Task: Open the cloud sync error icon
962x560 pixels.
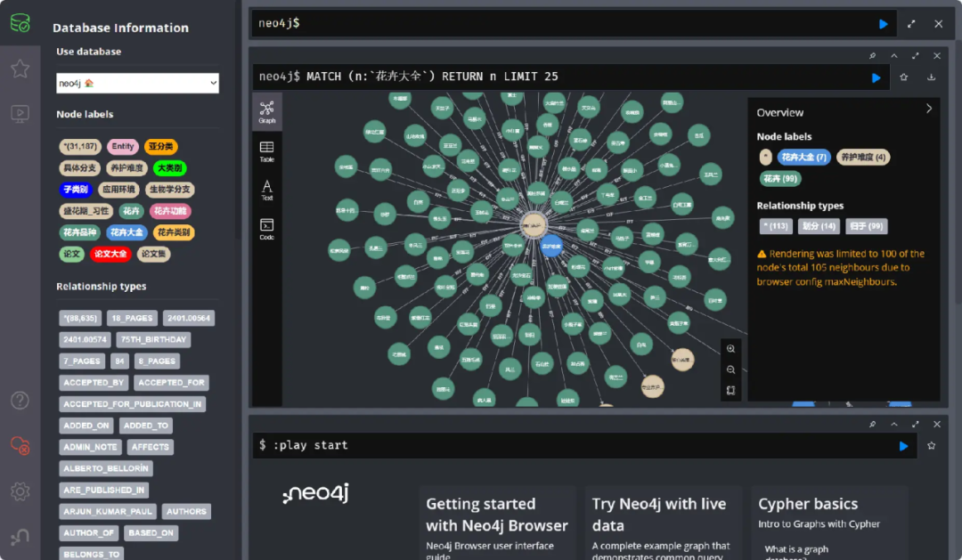Action: [20, 446]
